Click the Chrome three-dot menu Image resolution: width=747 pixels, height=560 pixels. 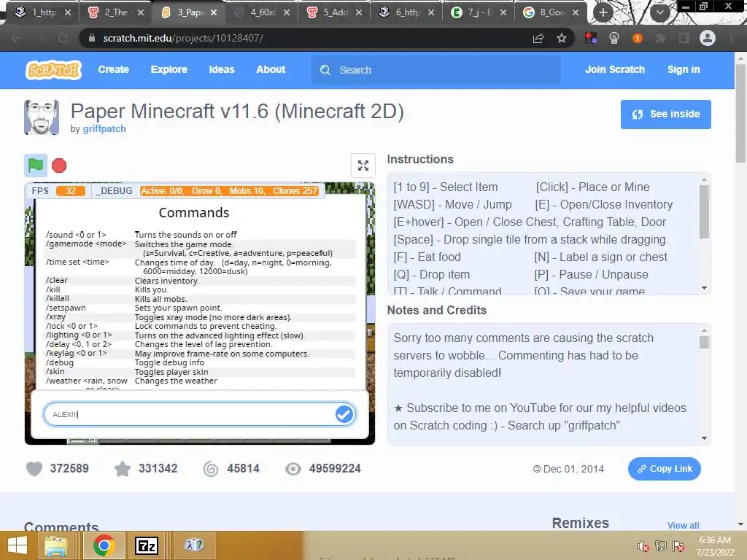(731, 38)
